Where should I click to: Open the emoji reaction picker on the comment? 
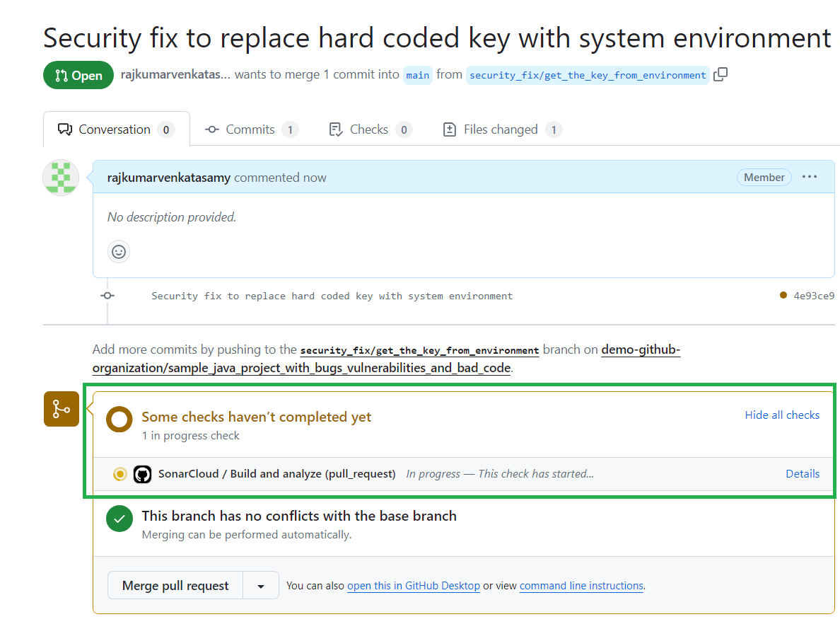pos(118,251)
